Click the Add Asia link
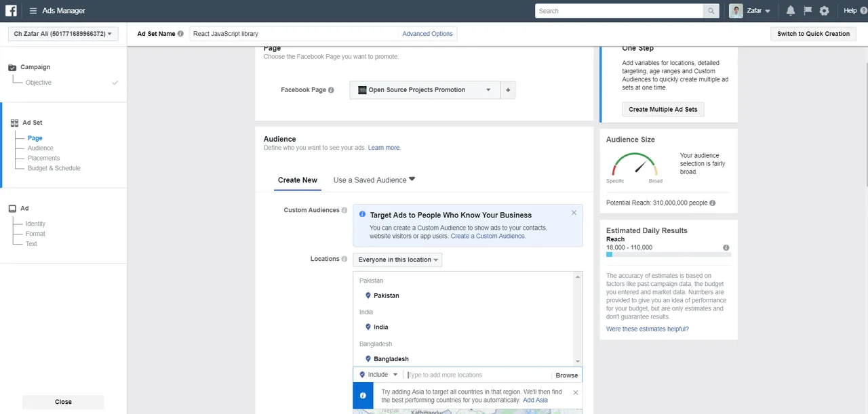868x414 pixels. [x=535, y=400]
